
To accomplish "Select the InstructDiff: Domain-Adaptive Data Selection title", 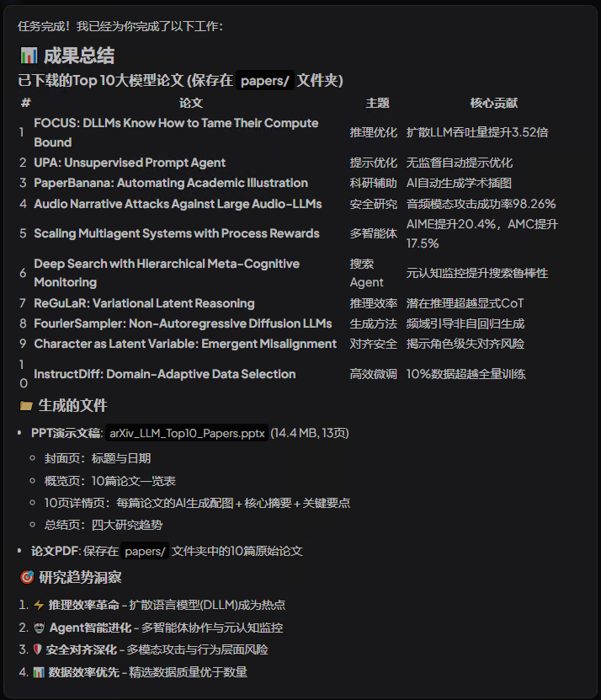I will click(165, 374).
